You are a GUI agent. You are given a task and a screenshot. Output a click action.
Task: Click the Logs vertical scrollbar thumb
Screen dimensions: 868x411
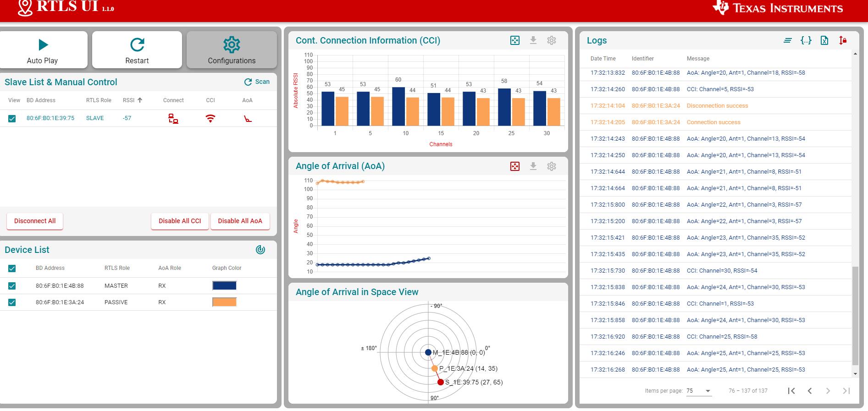tap(855, 315)
